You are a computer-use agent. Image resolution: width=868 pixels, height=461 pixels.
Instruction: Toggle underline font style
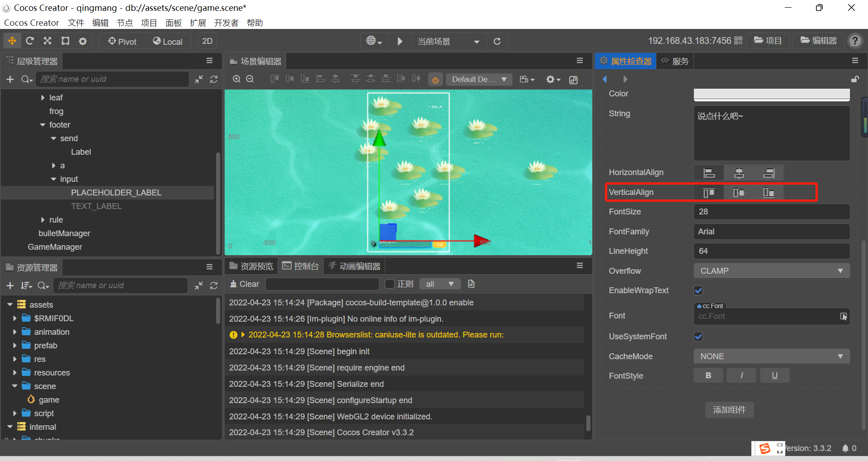pyautogui.click(x=774, y=375)
